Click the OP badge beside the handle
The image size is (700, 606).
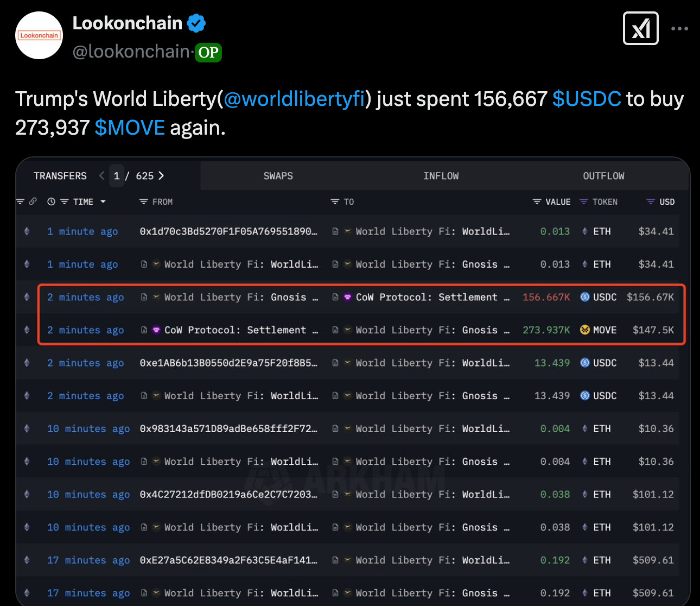pyautogui.click(x=208, y=52)
